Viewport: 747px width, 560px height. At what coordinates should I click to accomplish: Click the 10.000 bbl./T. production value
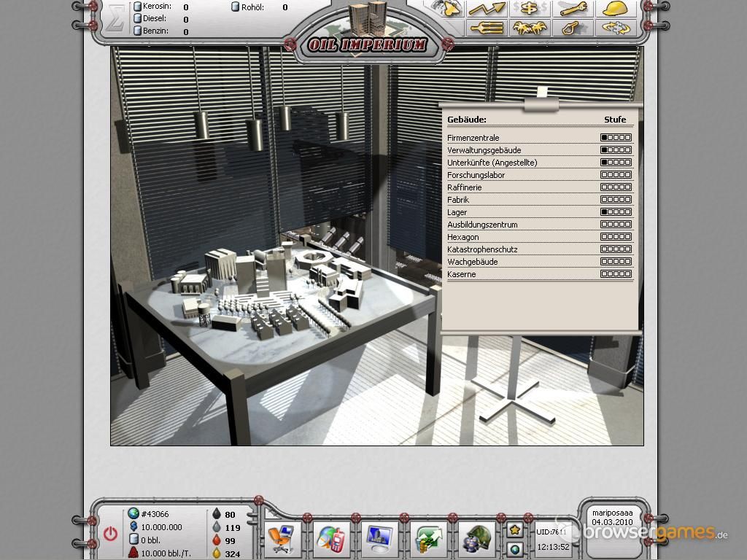tap(166, 553)
